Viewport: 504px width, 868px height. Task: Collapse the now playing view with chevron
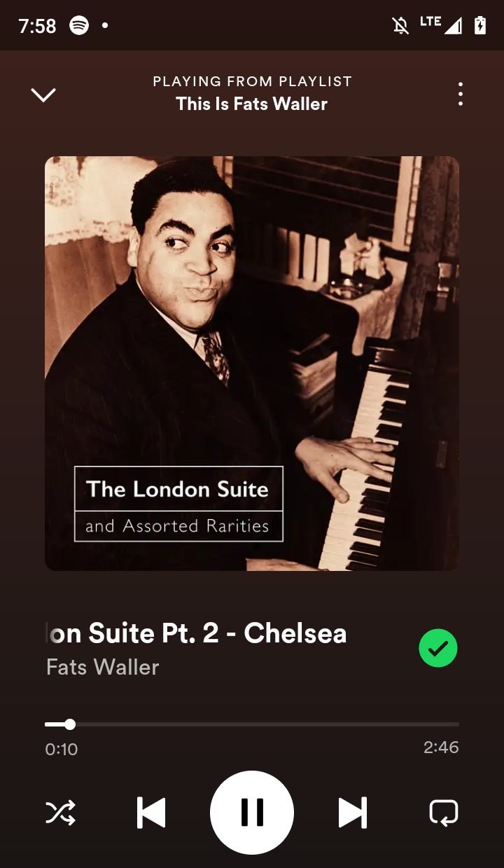(x=43, y=95)
